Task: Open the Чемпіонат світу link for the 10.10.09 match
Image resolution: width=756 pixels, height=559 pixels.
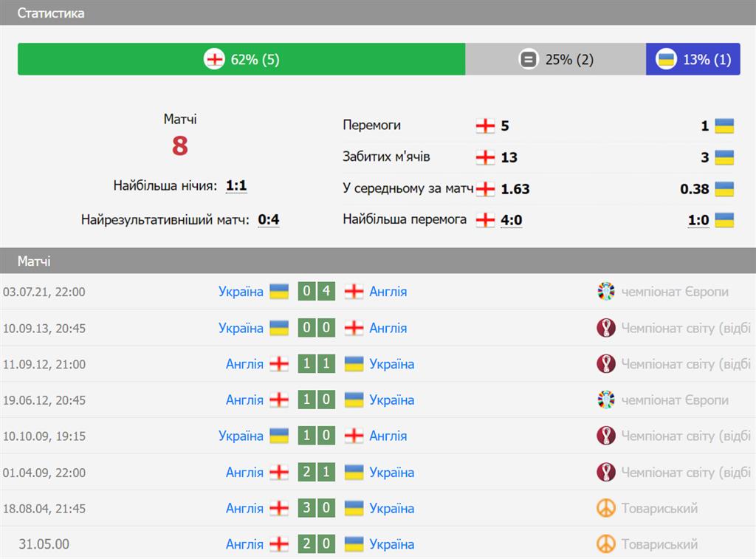Action: (685, 436)
